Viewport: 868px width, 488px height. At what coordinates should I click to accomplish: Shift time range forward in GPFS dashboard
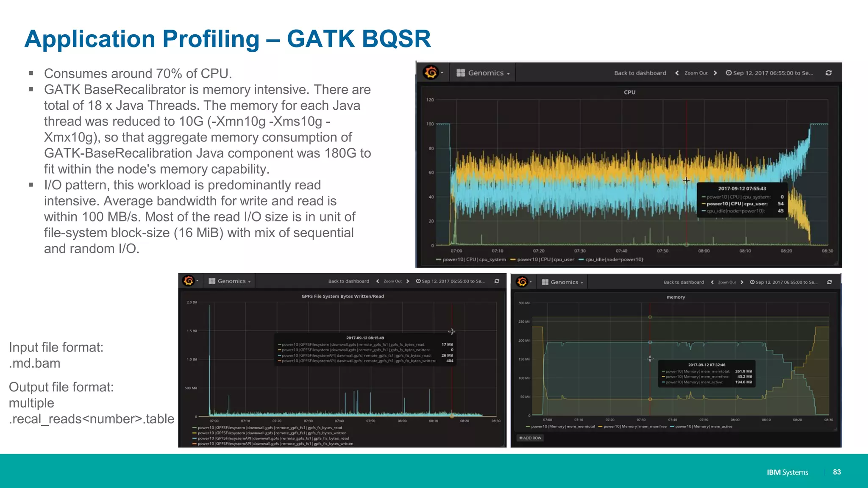click(408, 281)
